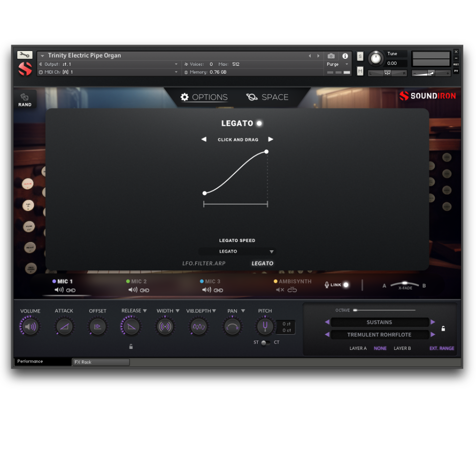Toggle the Mute M button
476x476 pixels.
(x=360, y=71)
